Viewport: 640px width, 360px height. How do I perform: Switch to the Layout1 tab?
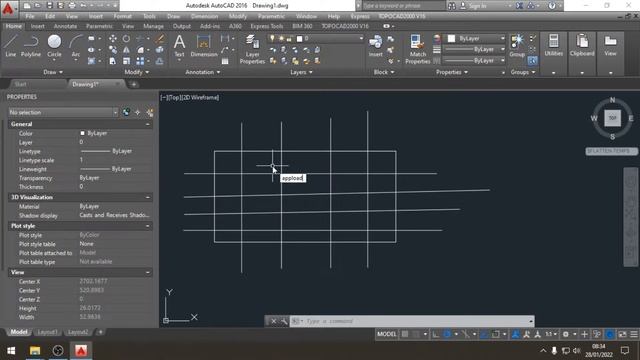[47, 332]
